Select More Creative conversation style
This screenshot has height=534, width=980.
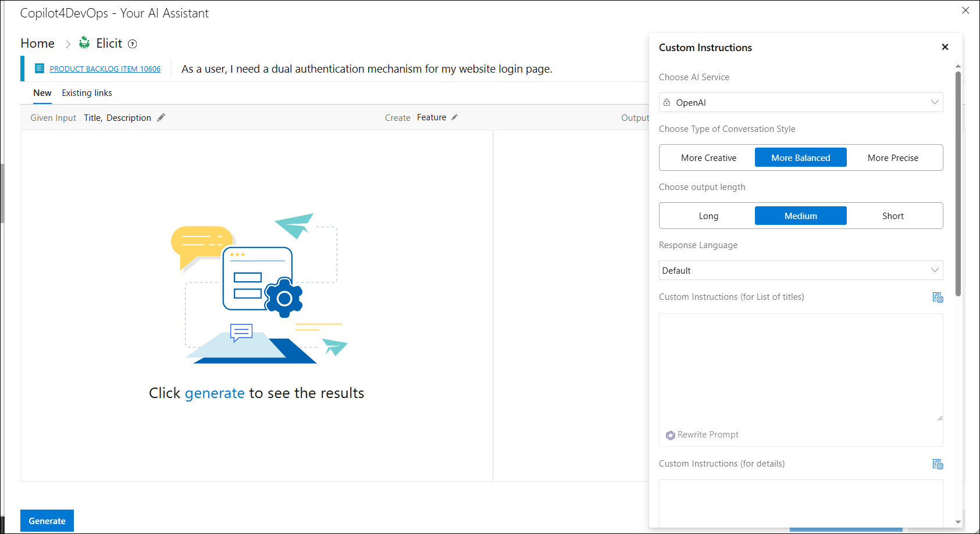click(708, 158)
